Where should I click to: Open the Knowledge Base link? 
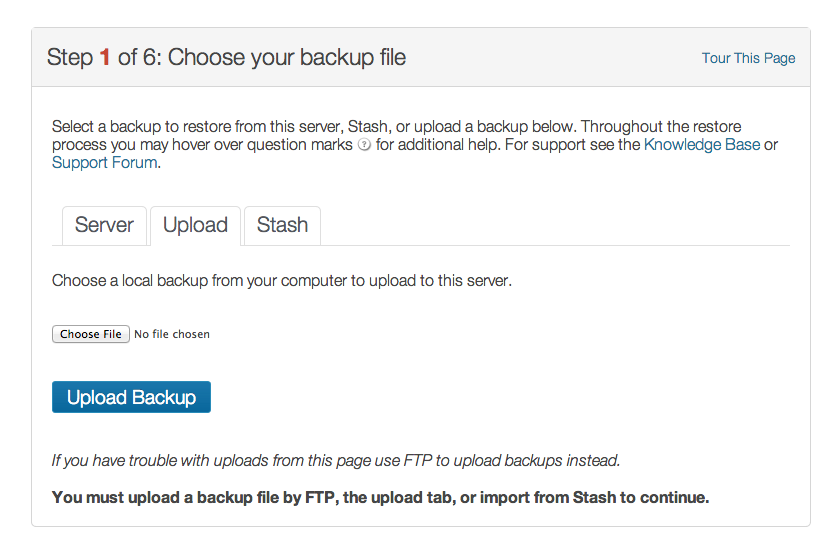click(x=702, y=145)
